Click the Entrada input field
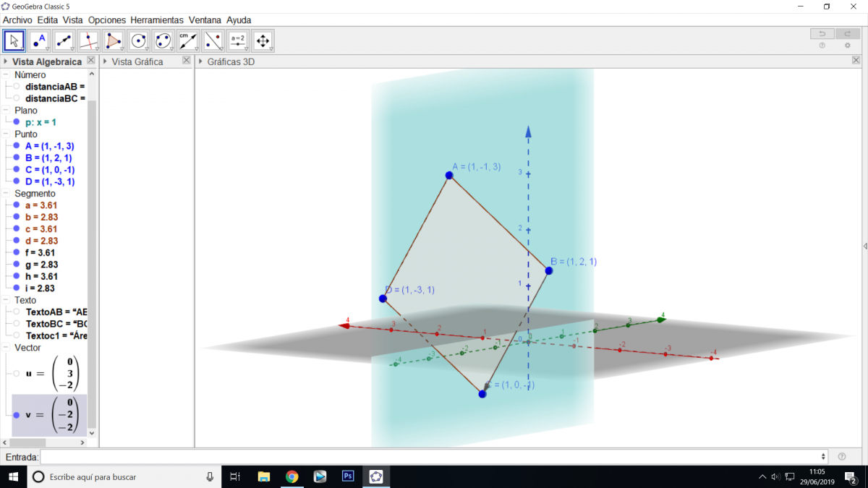Screen dimensions: 868x488 coord(431,457)
